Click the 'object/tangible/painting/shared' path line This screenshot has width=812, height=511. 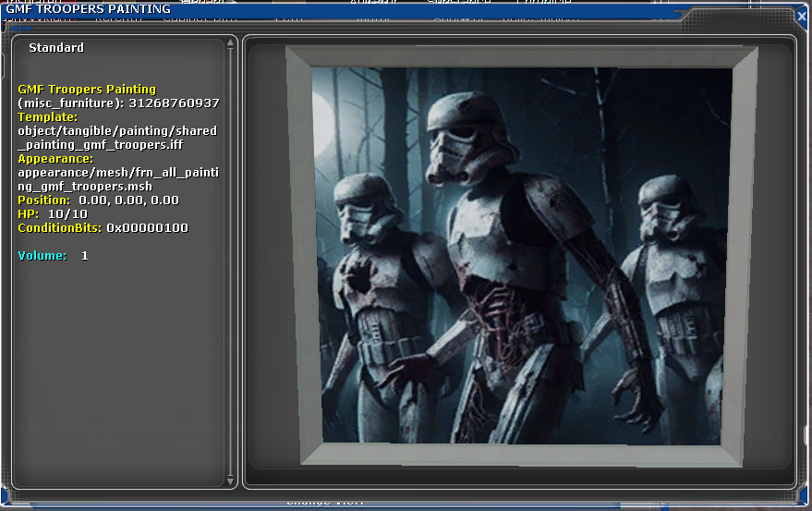pos(117,130)
